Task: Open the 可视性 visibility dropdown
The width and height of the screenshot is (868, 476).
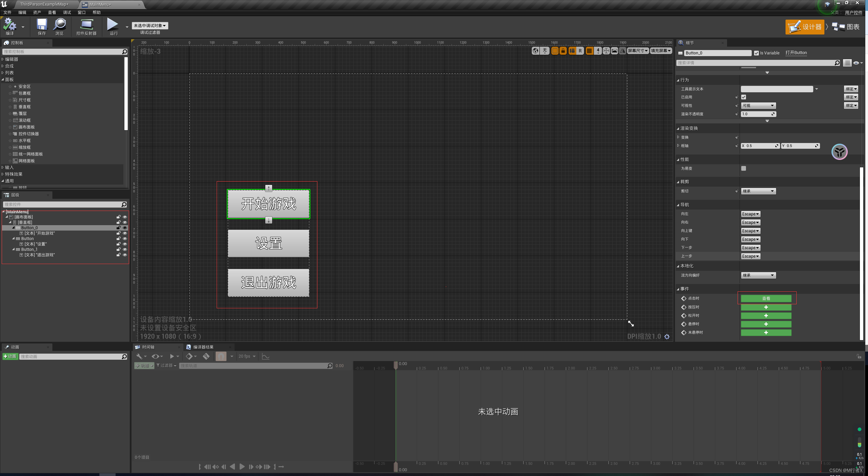Action: (x=758, y=105)
